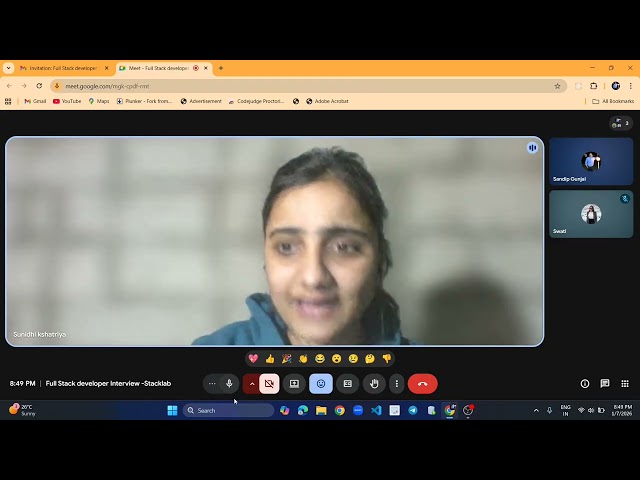This screenshot has width=640, height=480.
Task: Open the tab search dropdown
Action: [x=8, y=68]
